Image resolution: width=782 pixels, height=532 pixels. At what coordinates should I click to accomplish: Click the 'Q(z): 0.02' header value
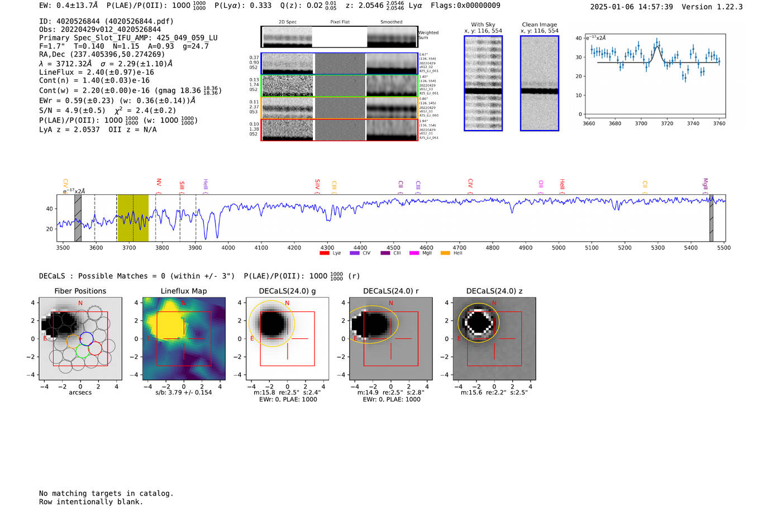(x=302, y=6)
